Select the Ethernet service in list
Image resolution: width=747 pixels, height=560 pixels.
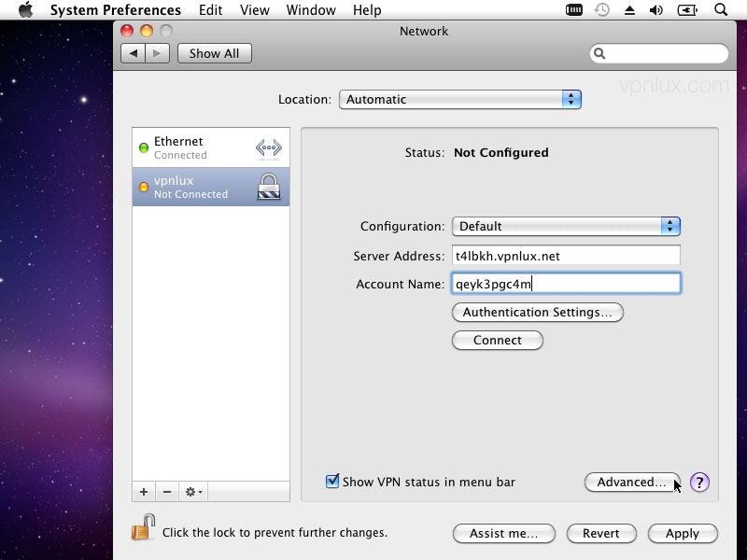[211, 147]
